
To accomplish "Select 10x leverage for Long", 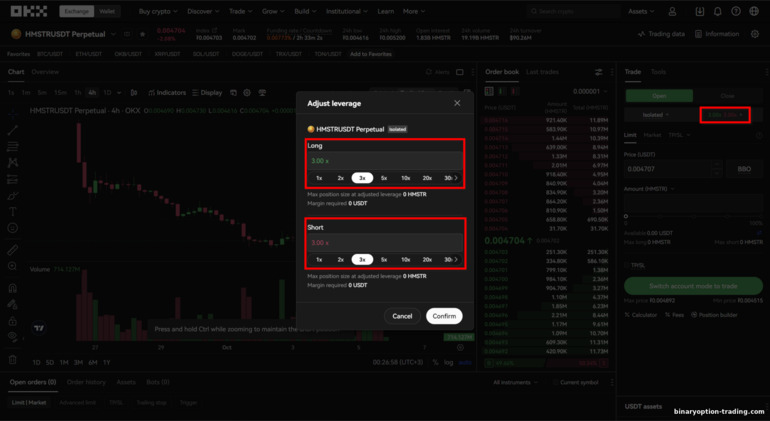I will (406, 178).
